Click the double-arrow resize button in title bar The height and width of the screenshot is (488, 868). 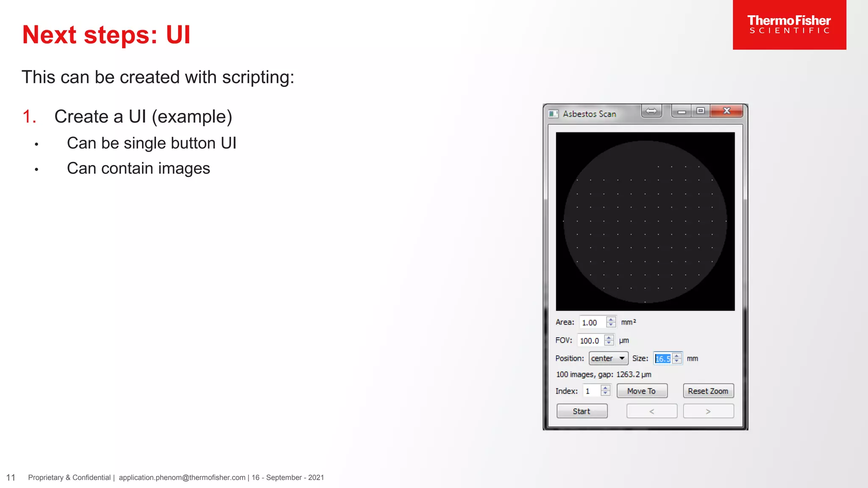(x=651, y=111)
